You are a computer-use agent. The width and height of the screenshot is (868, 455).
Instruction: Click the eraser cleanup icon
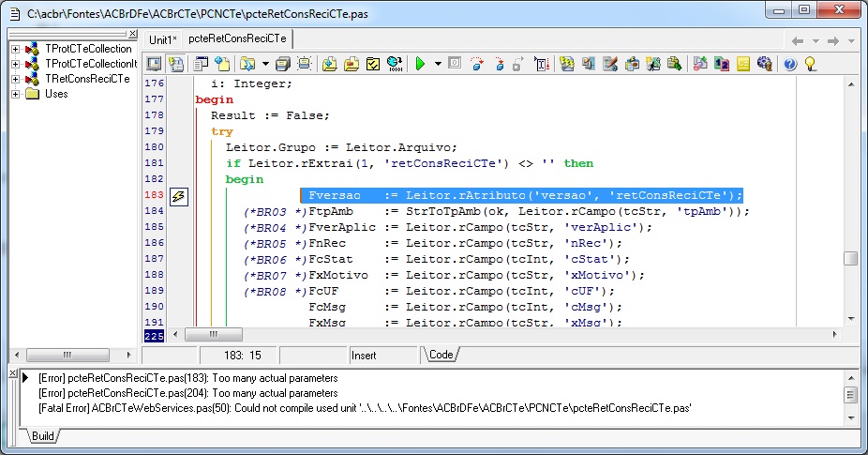point(699,65)
